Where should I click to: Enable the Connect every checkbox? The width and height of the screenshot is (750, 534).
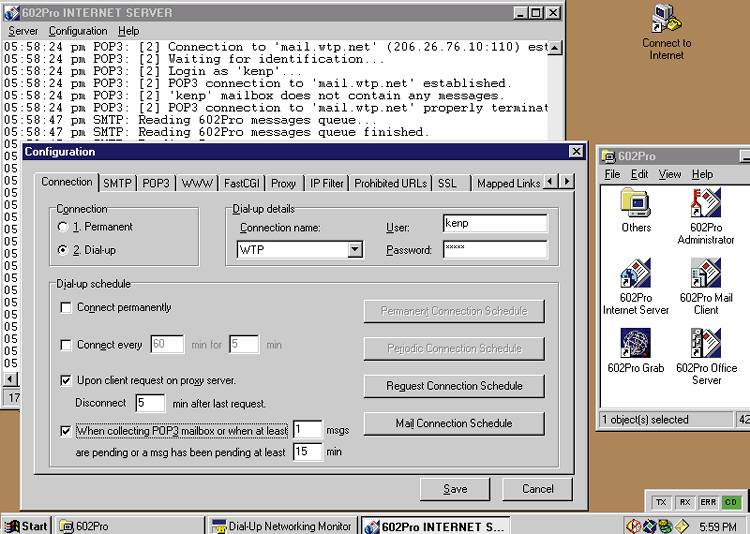pos(66,345)
